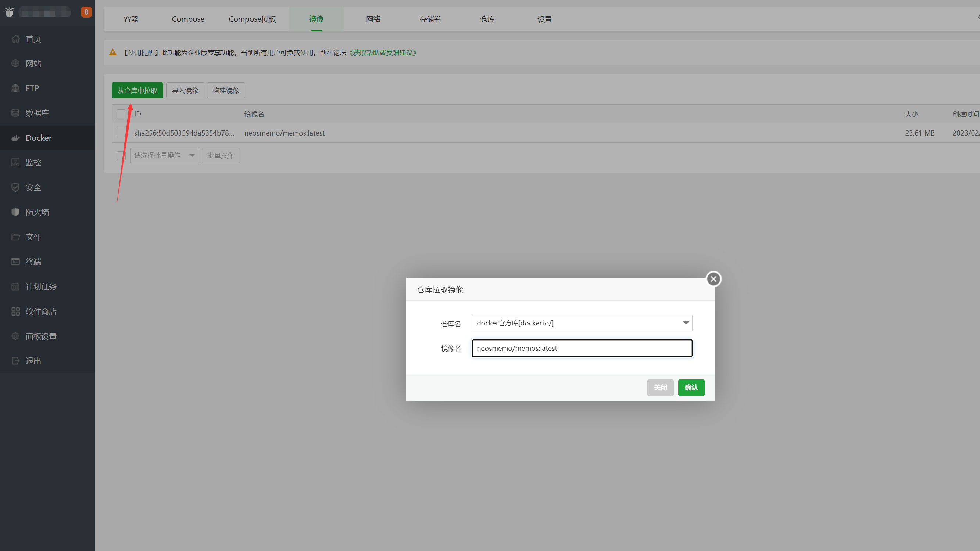Image resolution: width=980 pixels, height=551 pixels.
Task: Click the 构建镜像 button
Action: (226, 90)
